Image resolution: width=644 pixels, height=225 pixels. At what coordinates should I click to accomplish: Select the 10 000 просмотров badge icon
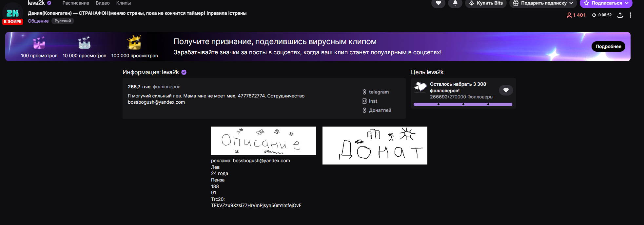tap(84, 43)
